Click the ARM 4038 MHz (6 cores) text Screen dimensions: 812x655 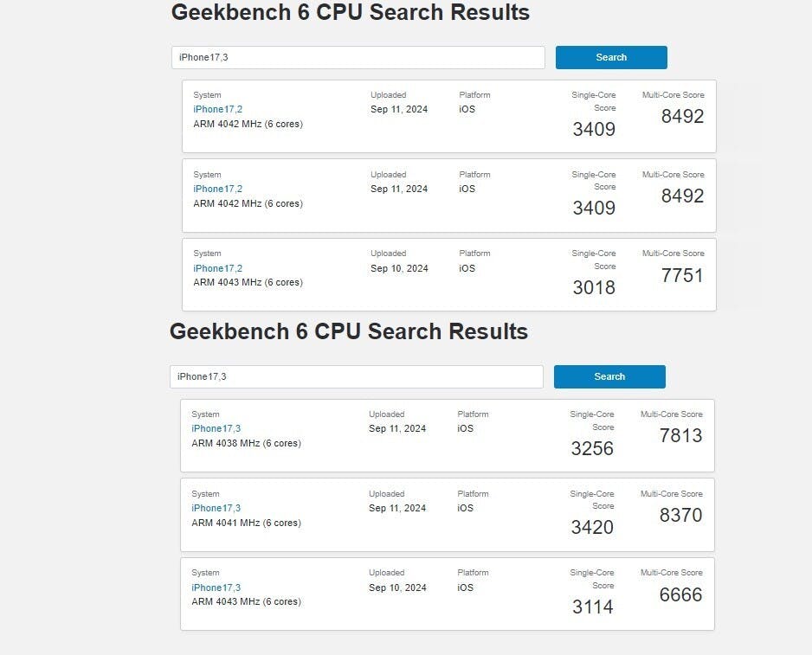pyautogui.click(x=246, y=443)
